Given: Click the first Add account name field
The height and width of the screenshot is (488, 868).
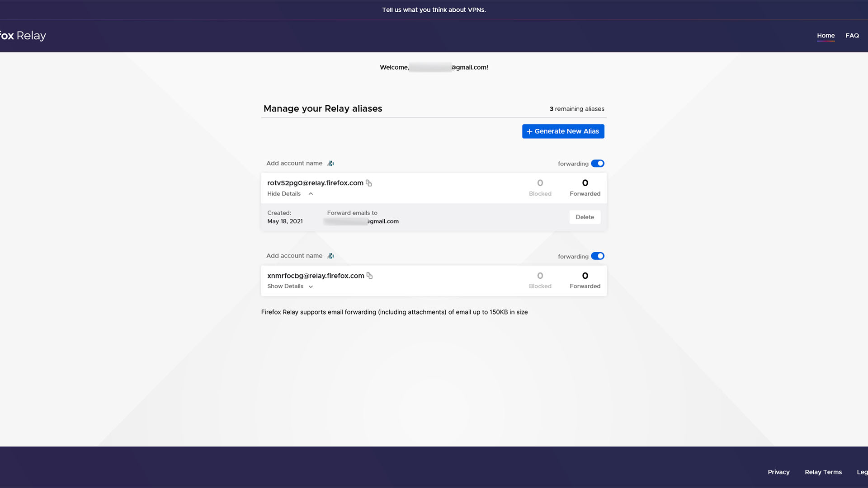Looking at the screenshot, I should [x=294, y=164].
